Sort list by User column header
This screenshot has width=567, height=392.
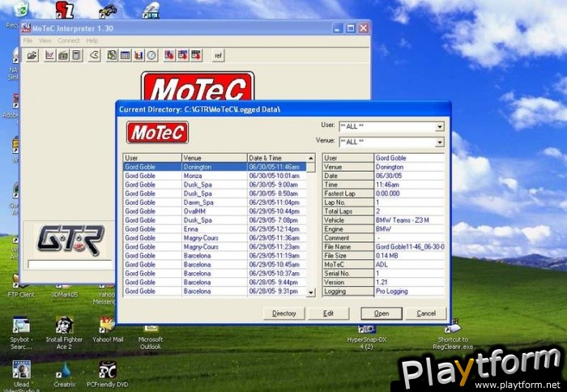(x=152, y=158)
